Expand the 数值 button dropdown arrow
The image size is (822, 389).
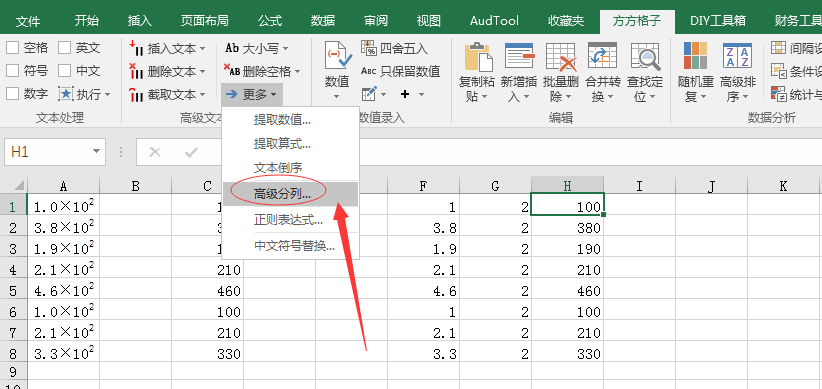point(337,96)
